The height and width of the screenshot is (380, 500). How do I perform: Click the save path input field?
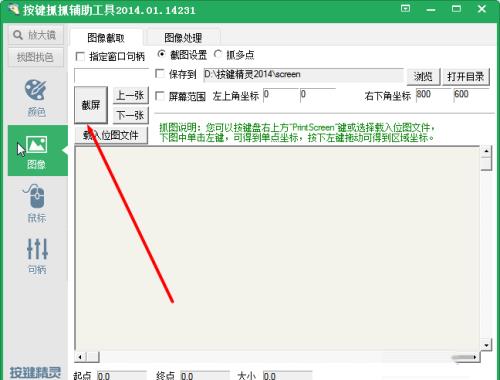point(303,75)
